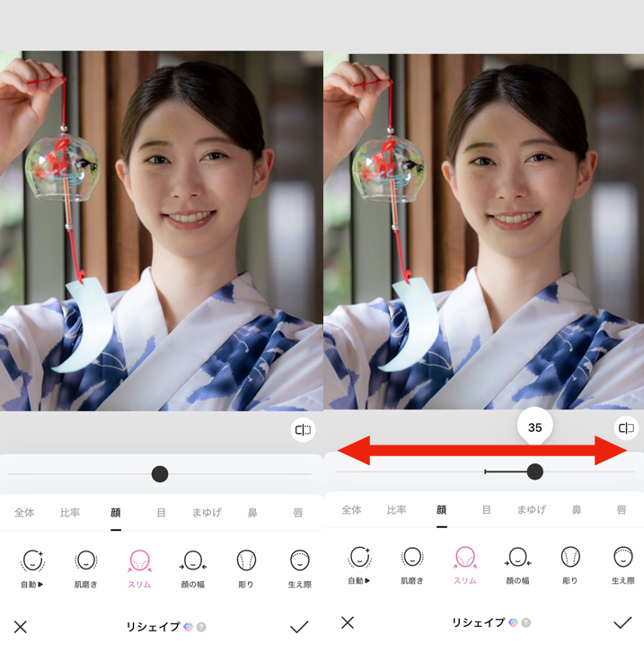Switch to まゆげ tab in left screen
This screenshot has width=644, height=661.
pos(207,513)
